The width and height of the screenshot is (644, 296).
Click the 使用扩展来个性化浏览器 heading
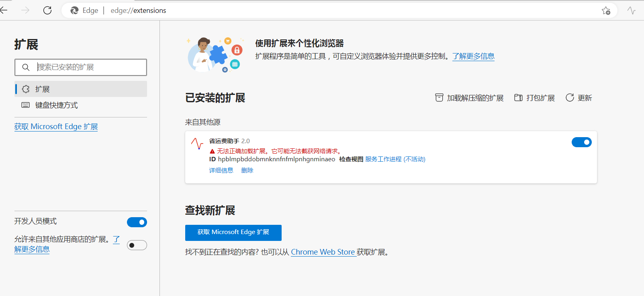(x=300, y=43)
